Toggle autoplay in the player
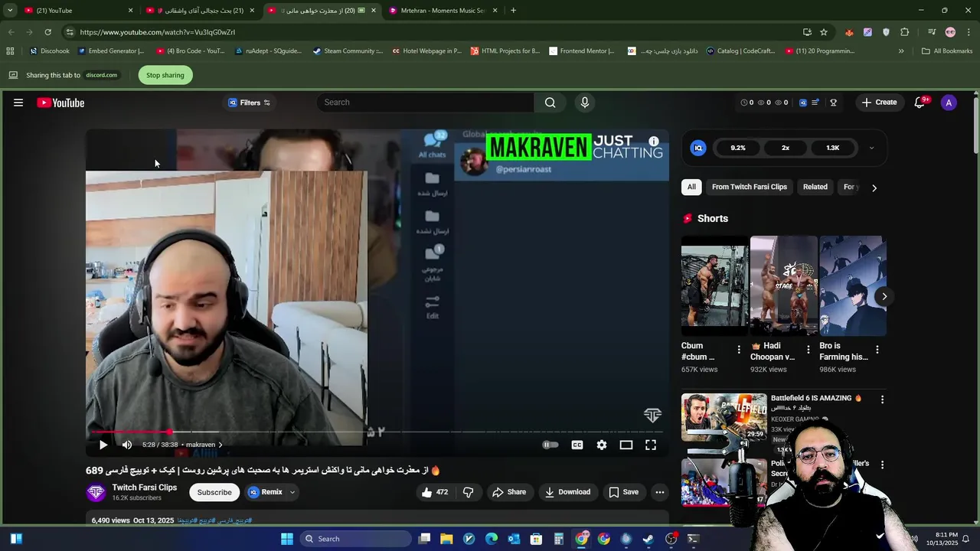This screenshot has height=551, width=980. pyautogui.click(x=550, y=445)
